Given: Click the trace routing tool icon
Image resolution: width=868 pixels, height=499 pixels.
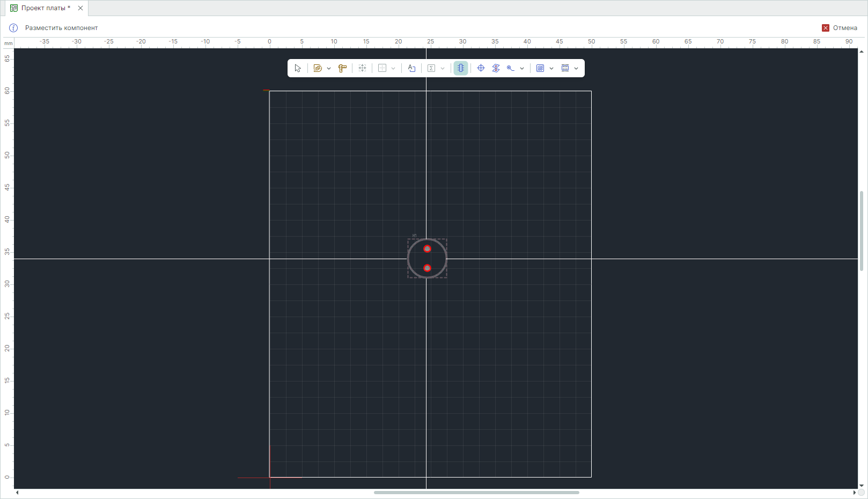Looking at the screenshot, I should [318, 68].
